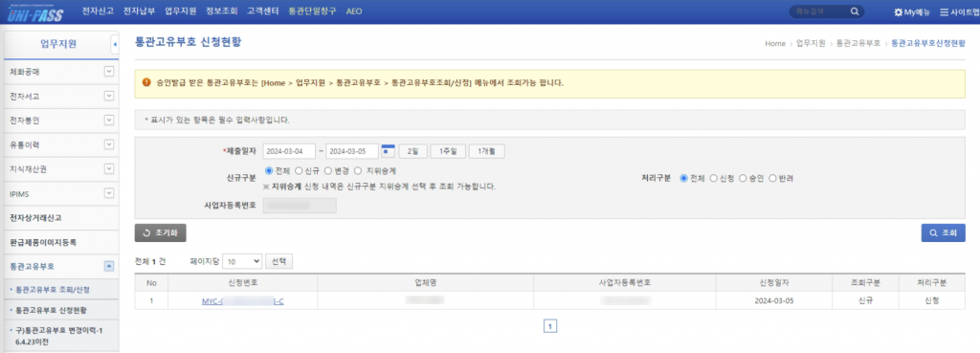Viewport: 980px width, 353px height.
Task: Collapse the 업무지원 sidebar arrow
Action: (115, 44)
